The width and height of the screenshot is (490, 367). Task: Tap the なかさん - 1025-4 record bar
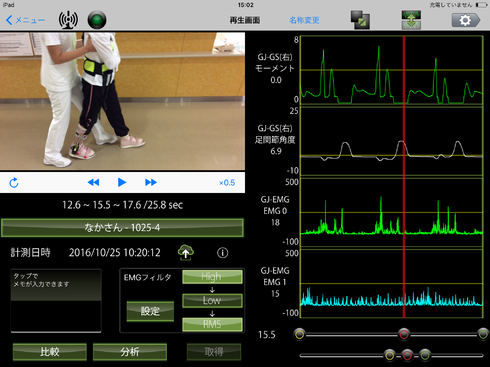click(x=122, y=228)
